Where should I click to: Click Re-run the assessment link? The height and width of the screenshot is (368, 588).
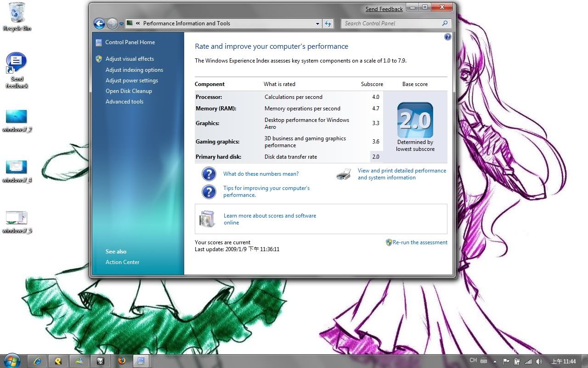coord(419,242)
